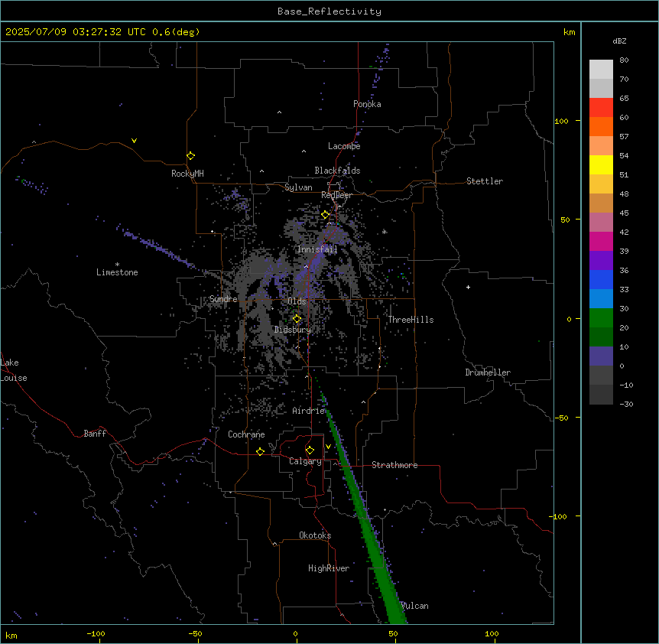
Task: Click the Calgary city label
Action: [305, 461]
